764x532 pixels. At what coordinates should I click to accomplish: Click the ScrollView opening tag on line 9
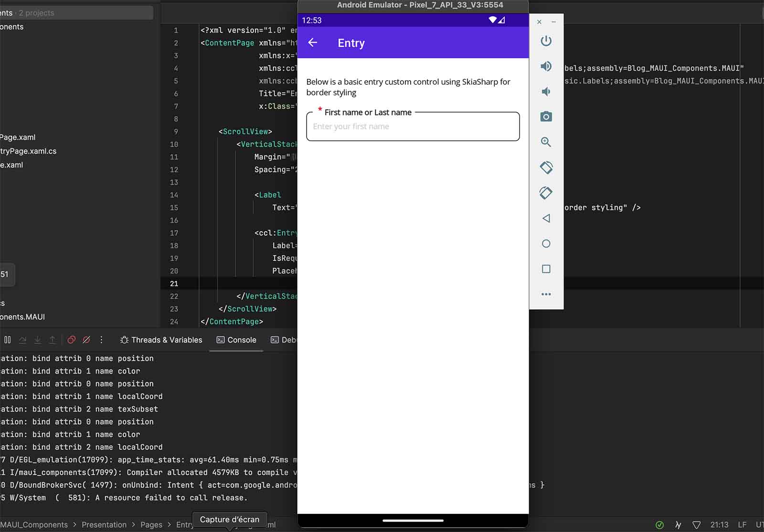click(x=245, y=131)
